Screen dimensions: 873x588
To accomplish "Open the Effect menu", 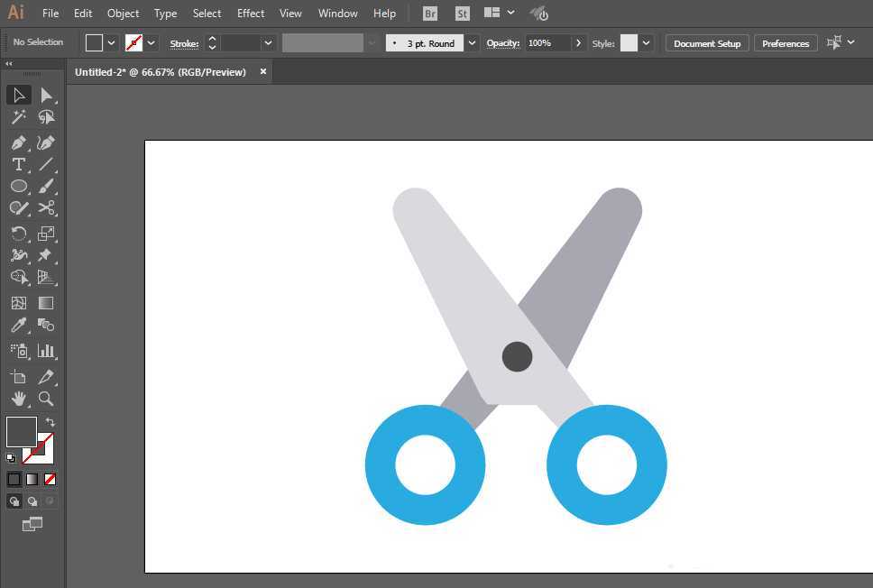I will [x=251, y=14].
